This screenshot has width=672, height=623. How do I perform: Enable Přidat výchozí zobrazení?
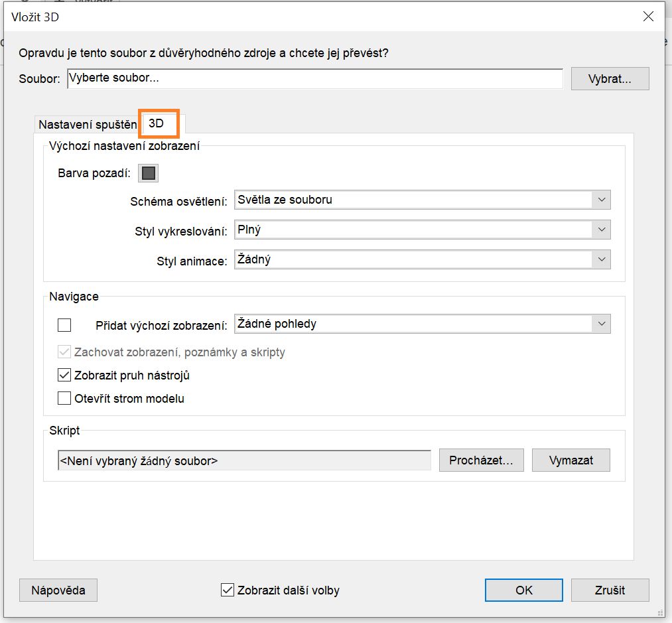click(64, 324)
